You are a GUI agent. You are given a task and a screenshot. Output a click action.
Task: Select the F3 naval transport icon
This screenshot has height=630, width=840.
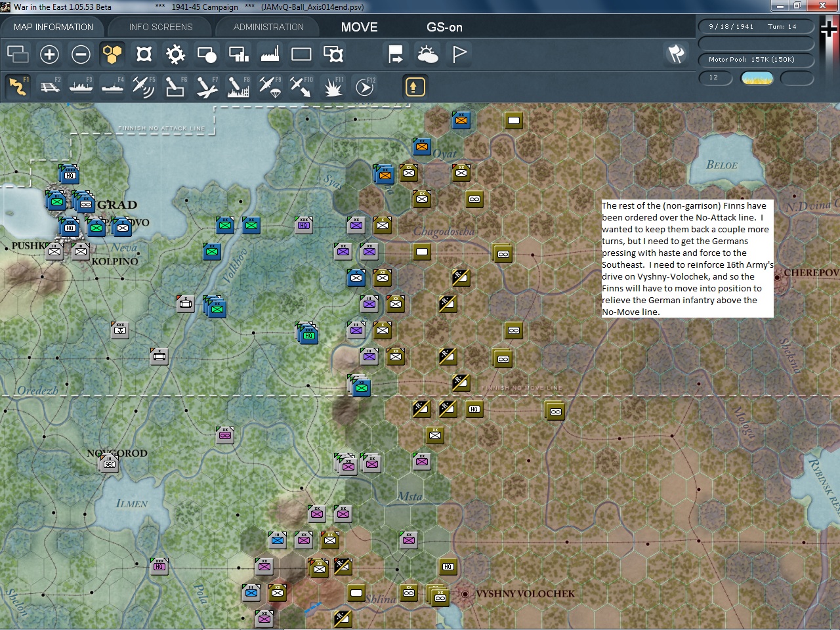(81, 87)
